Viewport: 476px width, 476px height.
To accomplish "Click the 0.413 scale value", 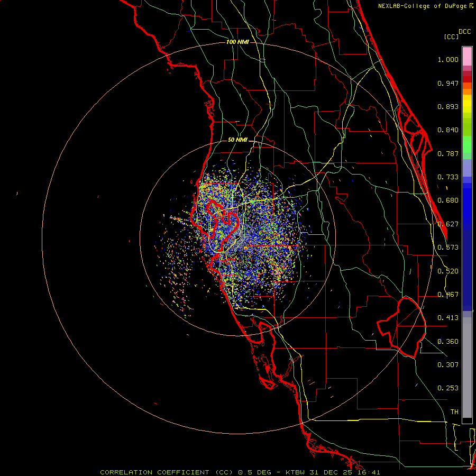I will [x=448, y=318].
